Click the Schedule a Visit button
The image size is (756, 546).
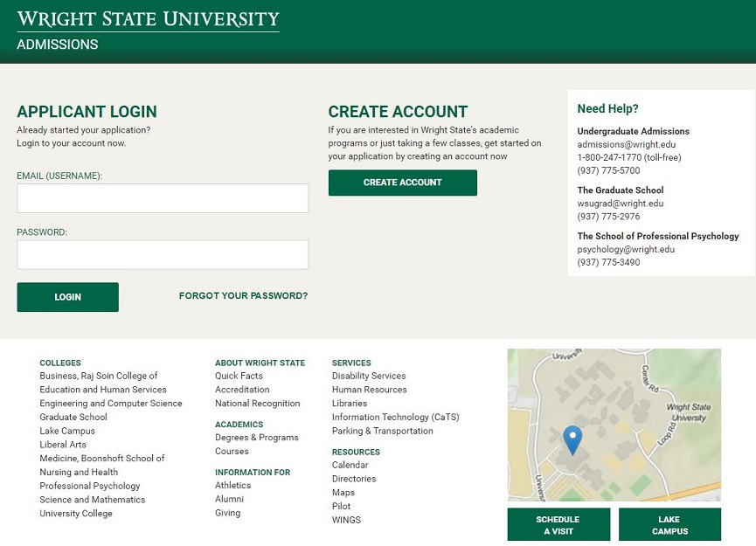tap(558, 525)
